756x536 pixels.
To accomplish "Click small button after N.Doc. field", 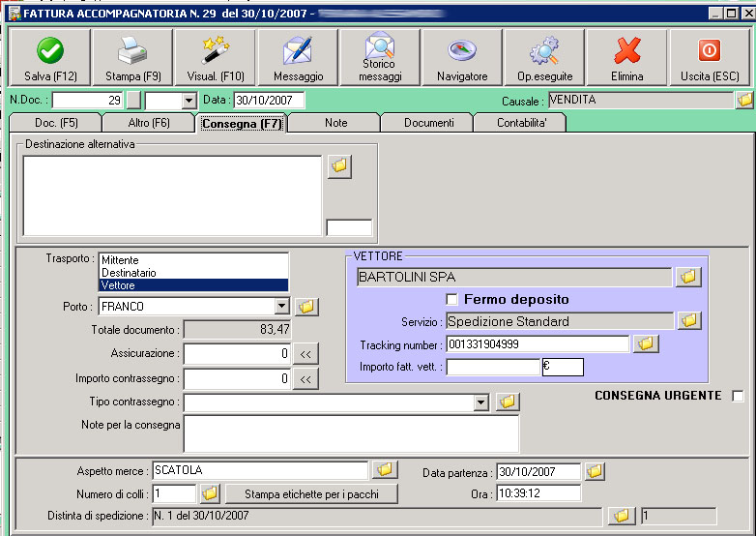I will tap(133, 101).
